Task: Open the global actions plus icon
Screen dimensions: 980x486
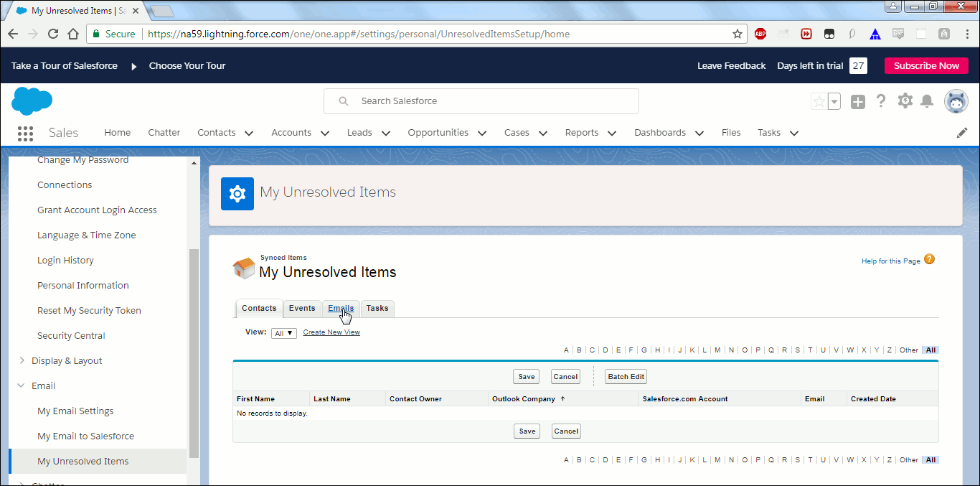Action: pos(858,102)
